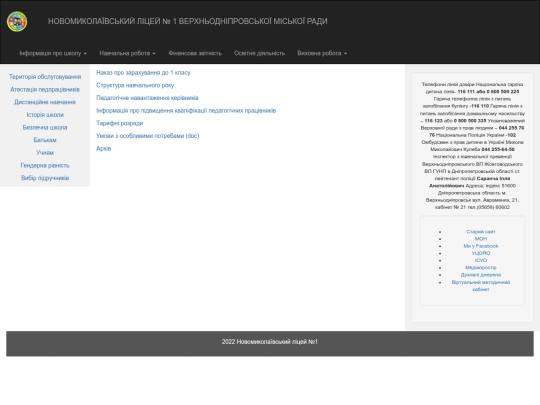Open the ІСУО link
The height and width of the screenshot is (405, 540).
[x=481, y=260]
